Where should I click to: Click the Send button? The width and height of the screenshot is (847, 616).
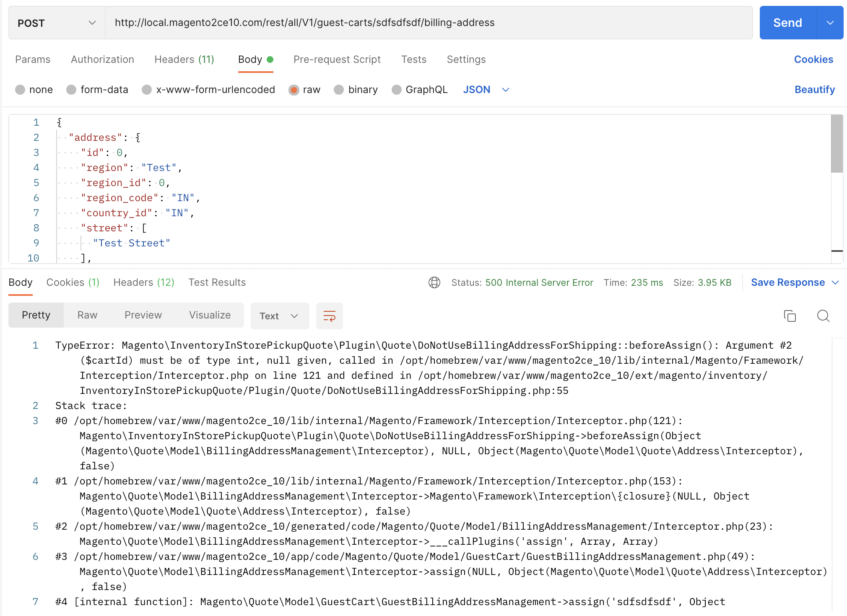[x=787, y=23]
